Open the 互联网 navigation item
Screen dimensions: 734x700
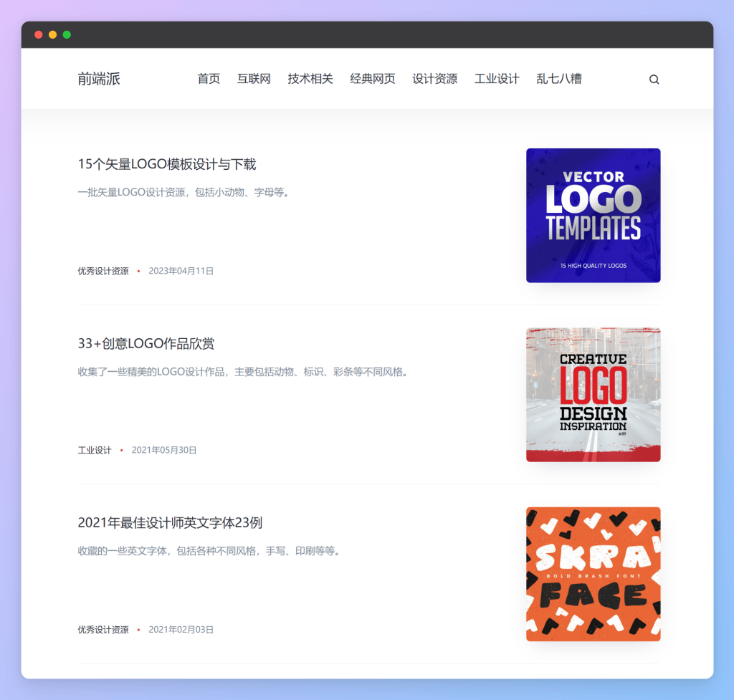[254, 79]
